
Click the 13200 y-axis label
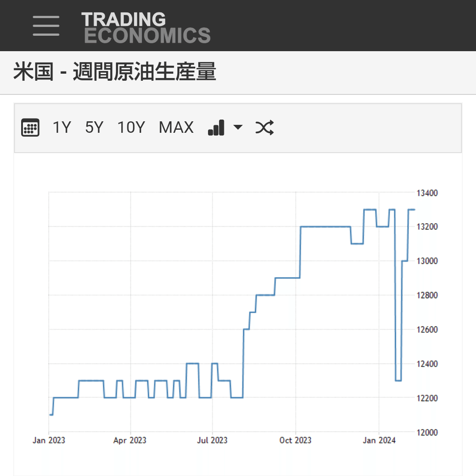(x=427, y=227)
